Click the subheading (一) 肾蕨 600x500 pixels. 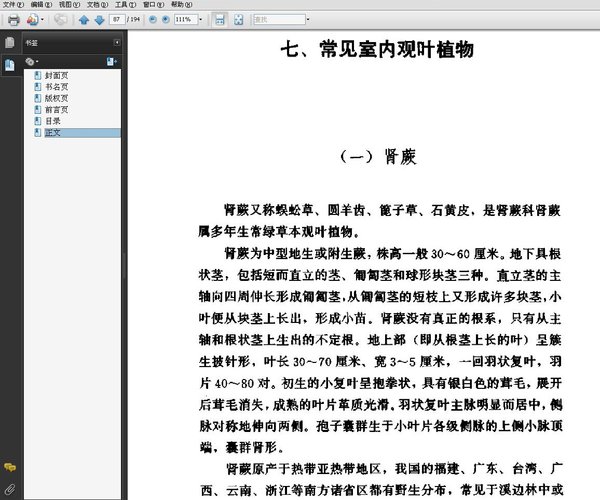pos(378,156)
